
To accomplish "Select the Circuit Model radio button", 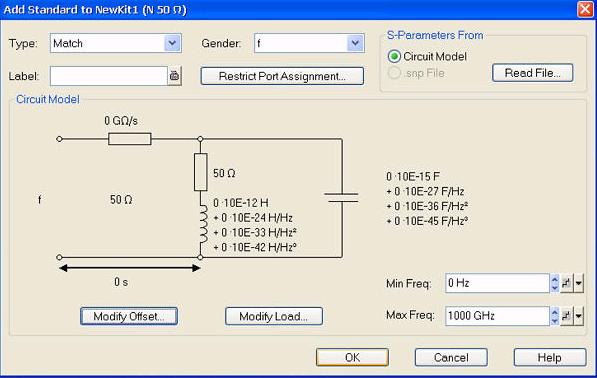I will click(x=394, y=56).
